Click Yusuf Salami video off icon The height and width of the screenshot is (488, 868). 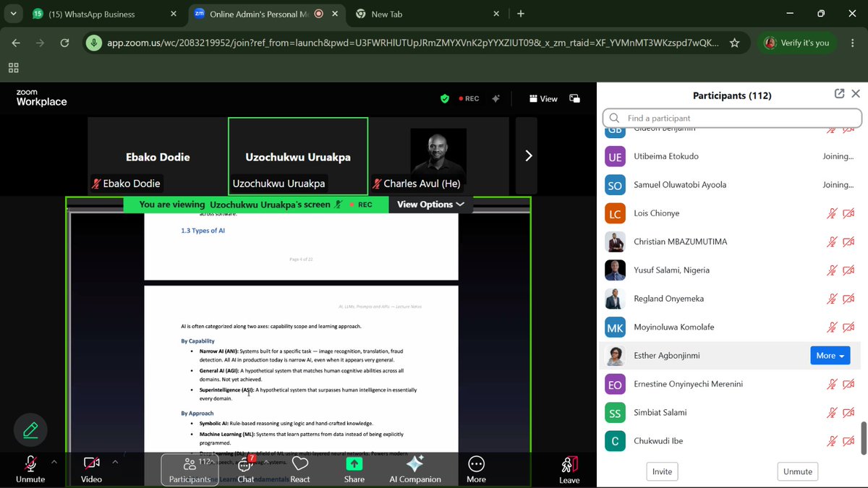coord(849,270)
